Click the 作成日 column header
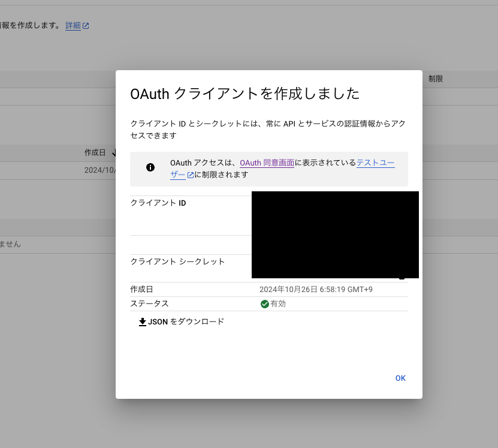 coord(95,152)
